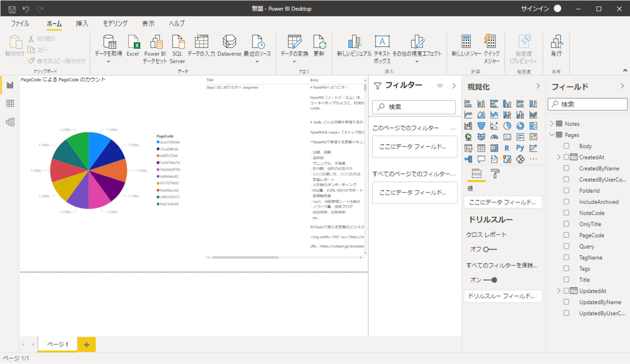Image resolution: width=630 pixels, height=364 pixels.
Task: Toggle keep all filters switch
Action: click(x=490, y=280)
